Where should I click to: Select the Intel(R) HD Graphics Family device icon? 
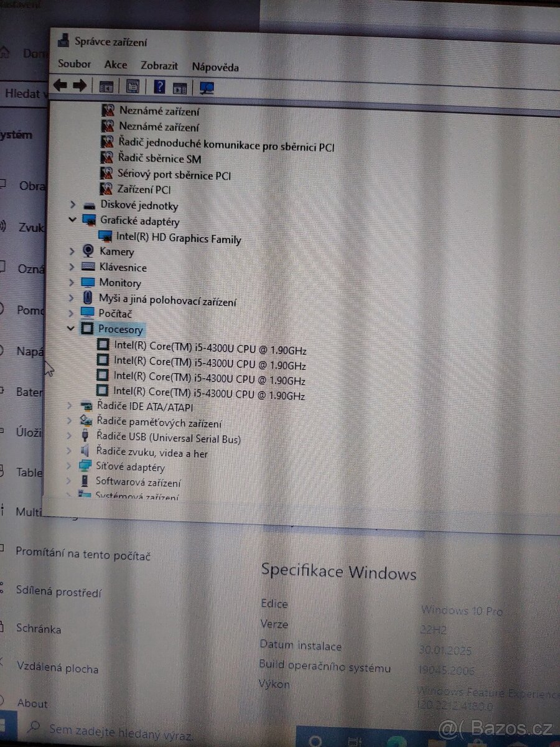coord(106,236)
